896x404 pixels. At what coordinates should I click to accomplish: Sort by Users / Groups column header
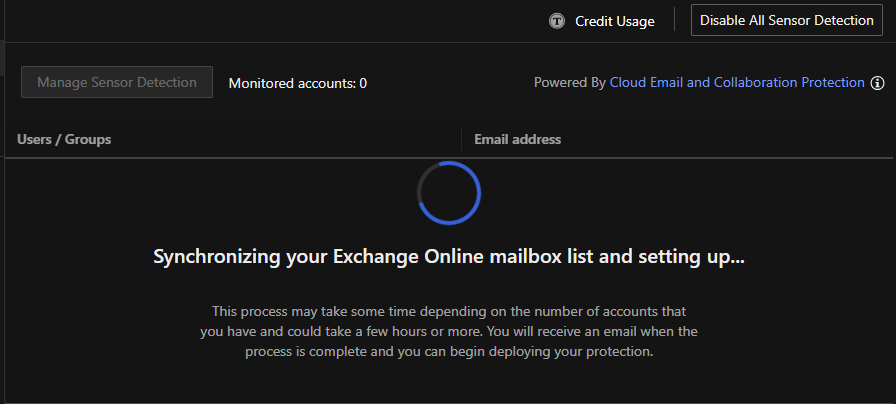click(64, 139)
